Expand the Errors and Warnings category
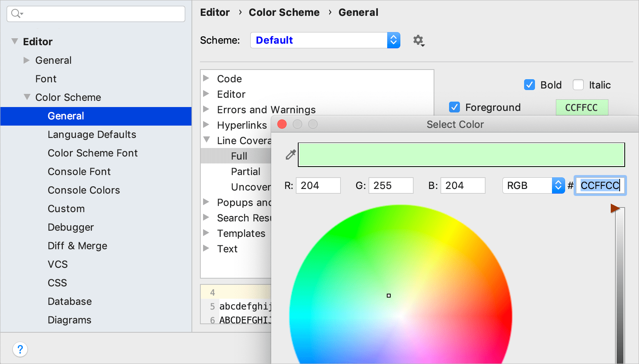Screen dimensions: 639x364 pos(206,109)
